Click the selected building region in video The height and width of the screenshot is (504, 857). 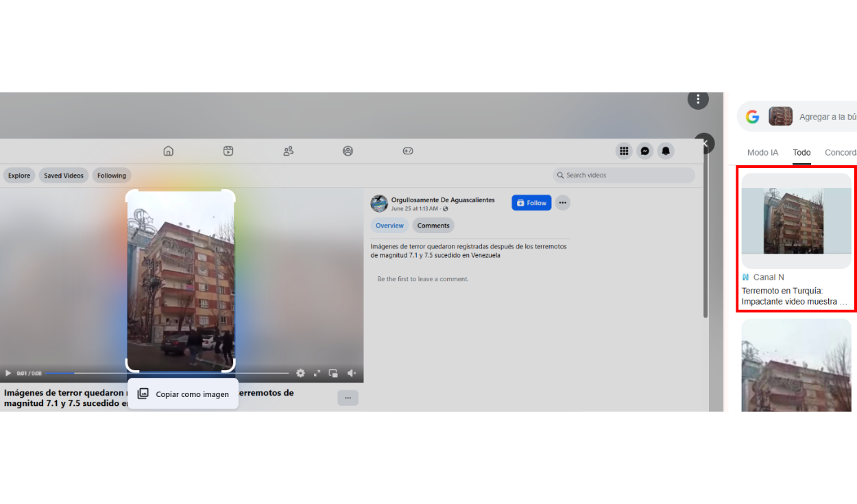click(181, 280)
